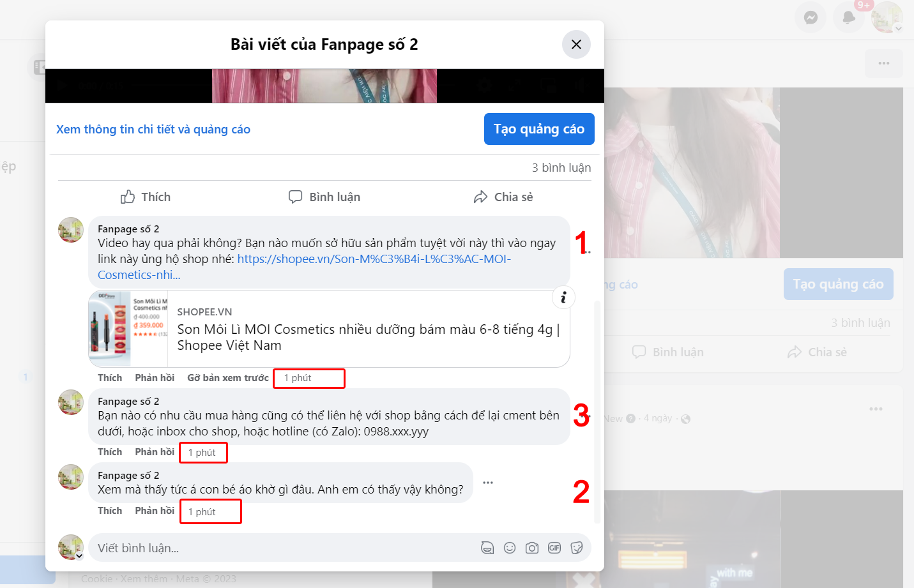This screenshot has height=588, width=914.
Task: Insert an avatar sticker in comment box
Action: coord(487,548)
